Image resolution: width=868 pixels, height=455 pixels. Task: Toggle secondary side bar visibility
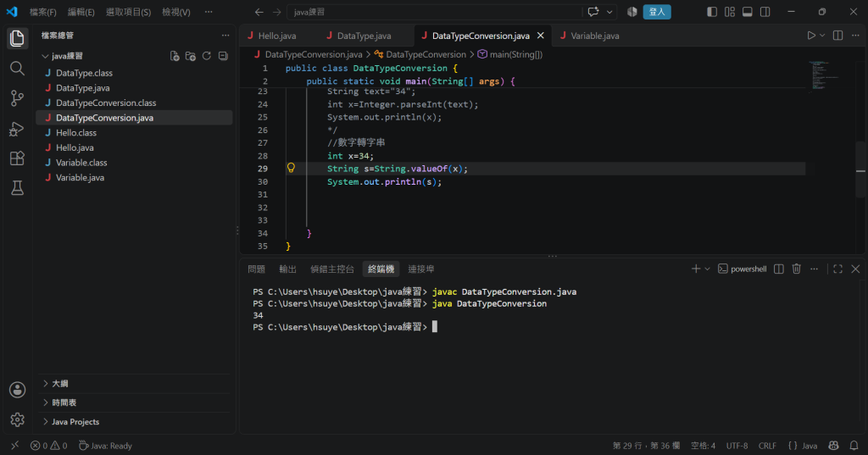[x=765, y=12]
